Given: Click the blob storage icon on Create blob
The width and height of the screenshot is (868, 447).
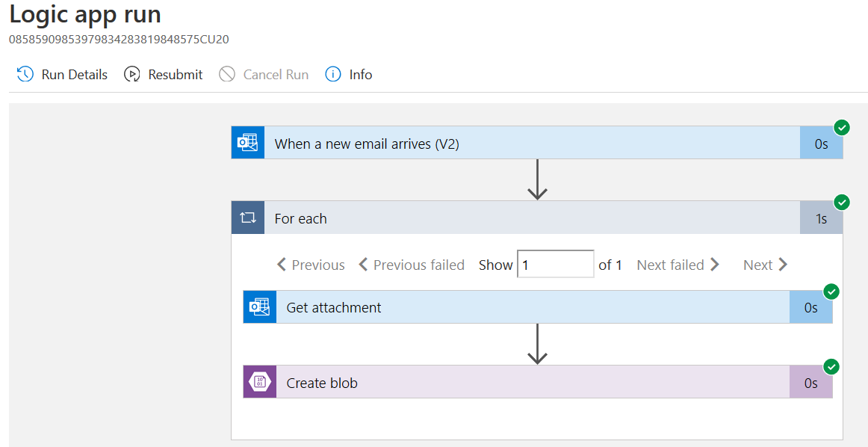Looking at the screenshot, I should pyautogui.click(x=260, y=383).
